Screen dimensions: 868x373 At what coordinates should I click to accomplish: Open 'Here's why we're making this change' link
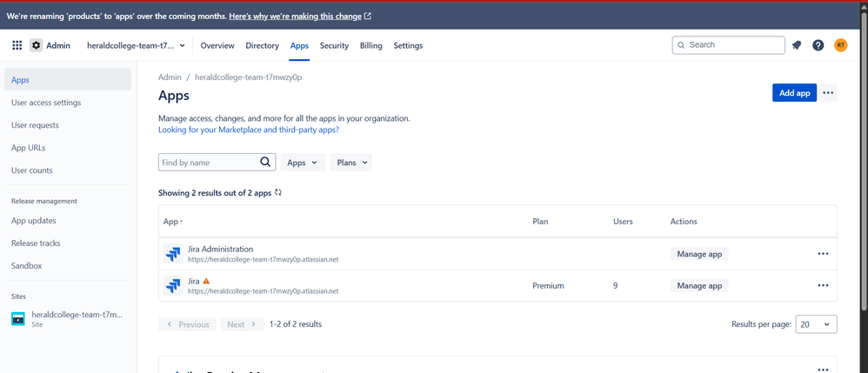(295, 17)
